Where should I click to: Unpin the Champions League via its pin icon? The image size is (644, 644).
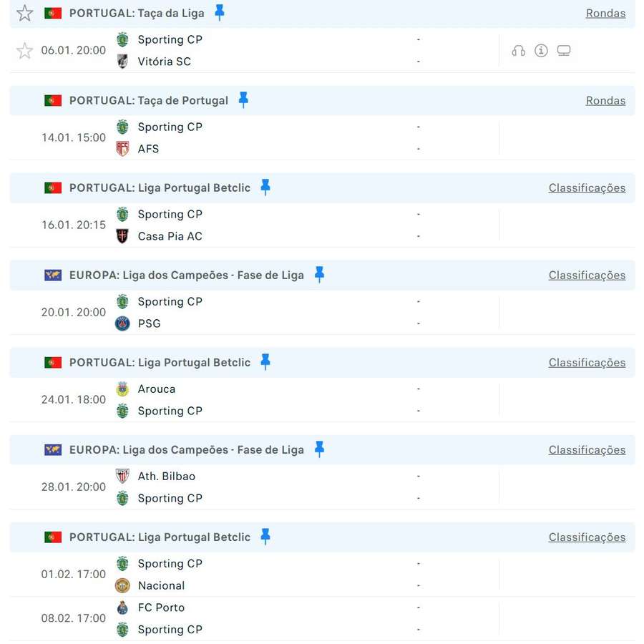pyautogui.click(x=319, y=275)
